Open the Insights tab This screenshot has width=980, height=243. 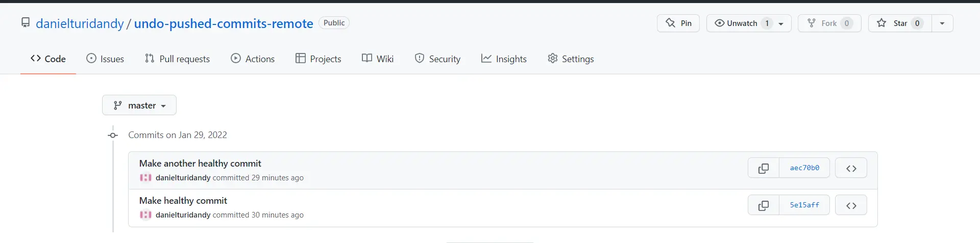[504, 59]
